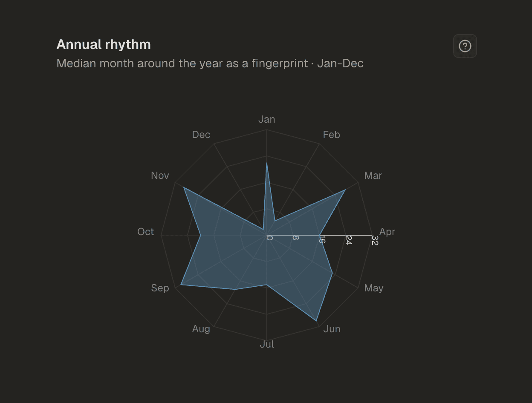Image resolution: width=532 pixels, height=403 pixels.
Task: Select the Feb axis label
Action: click(331, 135)
